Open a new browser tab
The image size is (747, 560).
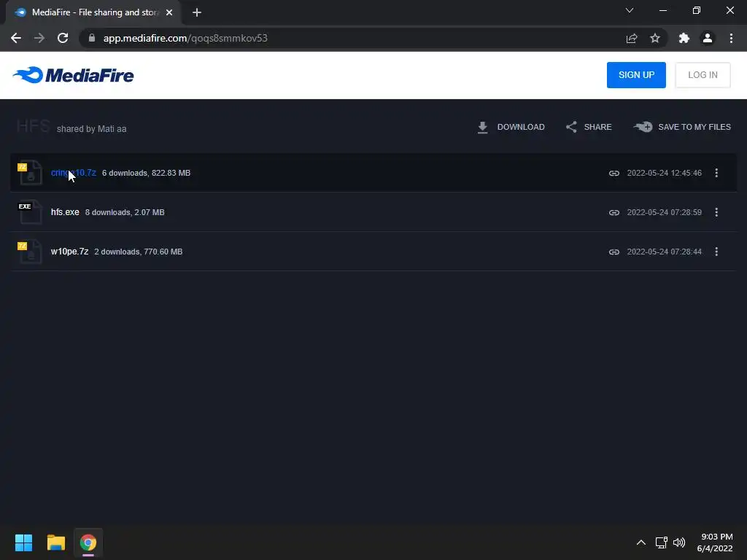[197, 12]
